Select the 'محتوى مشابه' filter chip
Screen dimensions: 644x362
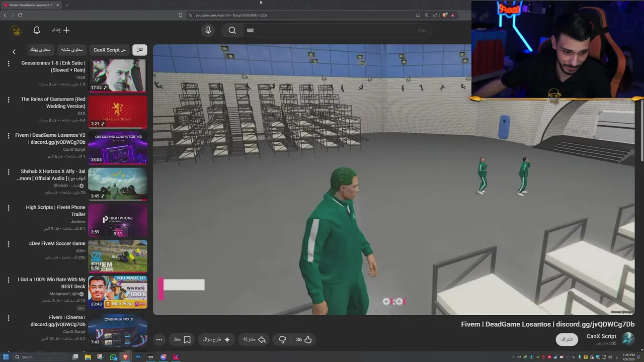tap(72, 50)
